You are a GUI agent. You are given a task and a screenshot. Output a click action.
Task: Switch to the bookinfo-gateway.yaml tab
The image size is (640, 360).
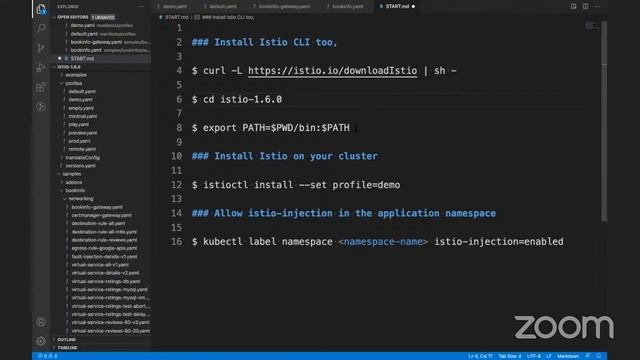pos(284,7)
